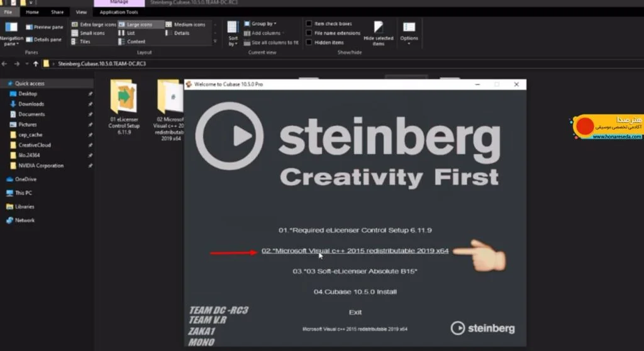
Task: Select OneDrive in navigation pane
Action: (x=25, y=179)
